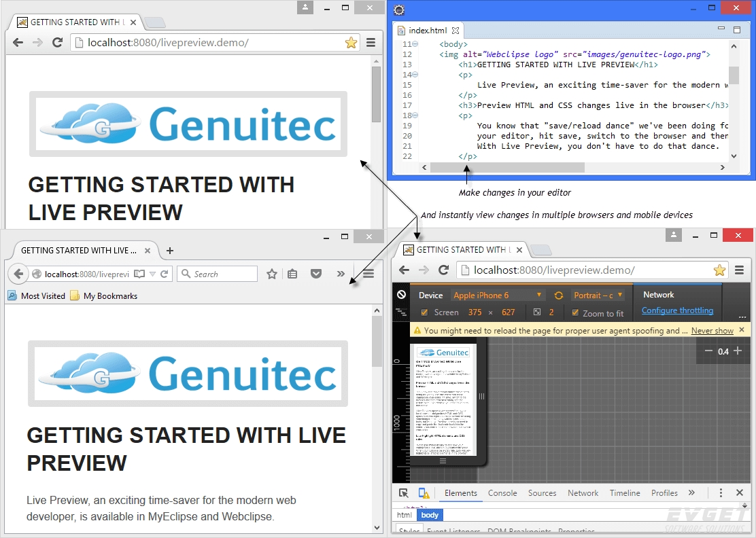Minimize the Eclipse editor view
Image resolution: width=756 pixels, height=538 pixels.
point(721,29)
